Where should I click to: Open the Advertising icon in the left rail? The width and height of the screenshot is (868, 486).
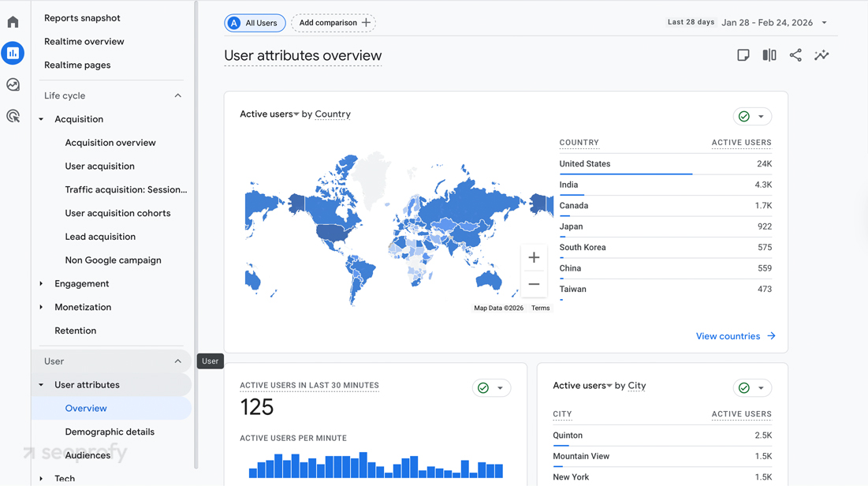pos(13,116)
